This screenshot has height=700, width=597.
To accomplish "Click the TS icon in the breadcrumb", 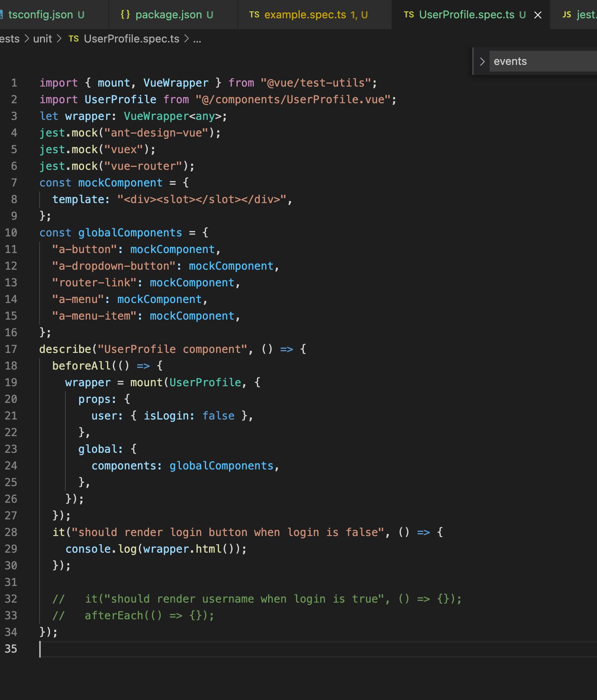I will click(x=74, y=39).
